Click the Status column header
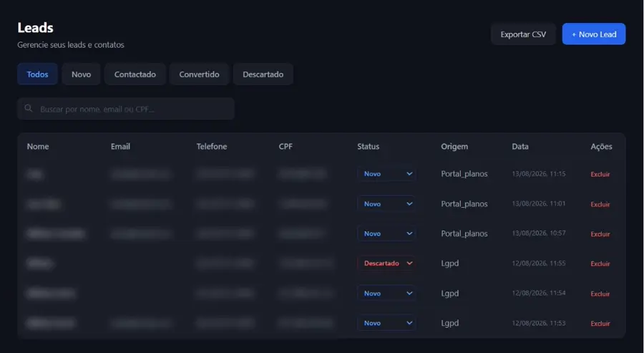 (x=368, y=146)
